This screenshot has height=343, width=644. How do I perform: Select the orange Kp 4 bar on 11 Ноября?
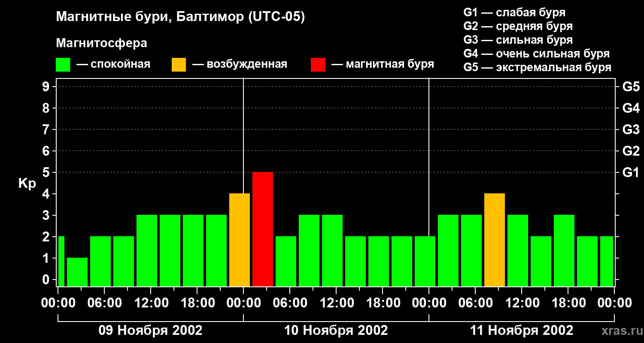pos(495,240)
